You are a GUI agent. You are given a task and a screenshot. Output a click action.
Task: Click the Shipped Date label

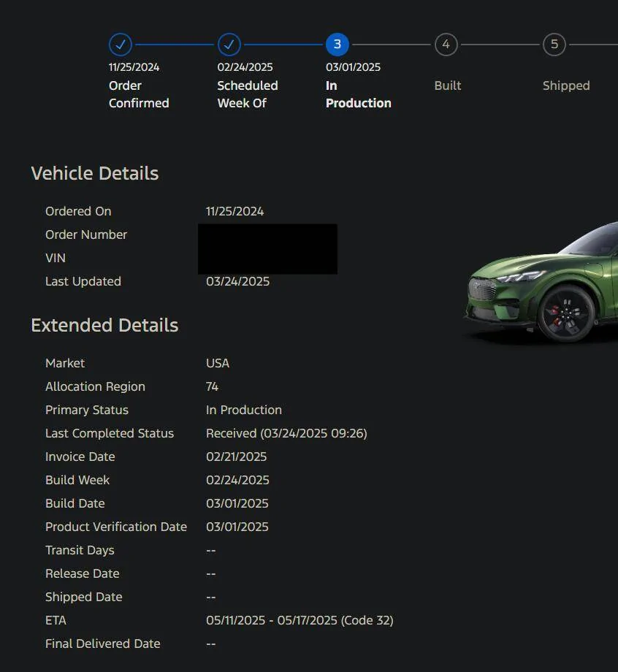pyautogui.click(x=83, y=597)
